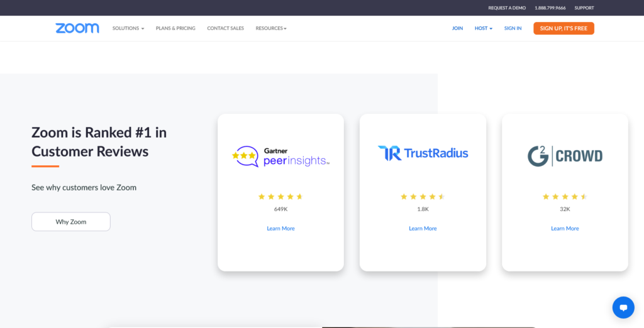Click Sign Up, It's Free button
Screen dimensions: 644x328
pyautogui.click(x=563, y=28)
